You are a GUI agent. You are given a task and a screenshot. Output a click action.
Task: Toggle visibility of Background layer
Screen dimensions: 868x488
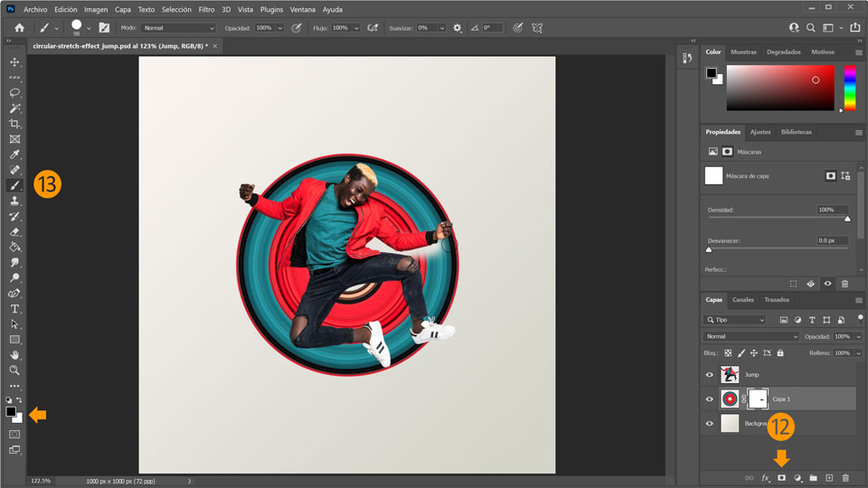tap(710, 423)
